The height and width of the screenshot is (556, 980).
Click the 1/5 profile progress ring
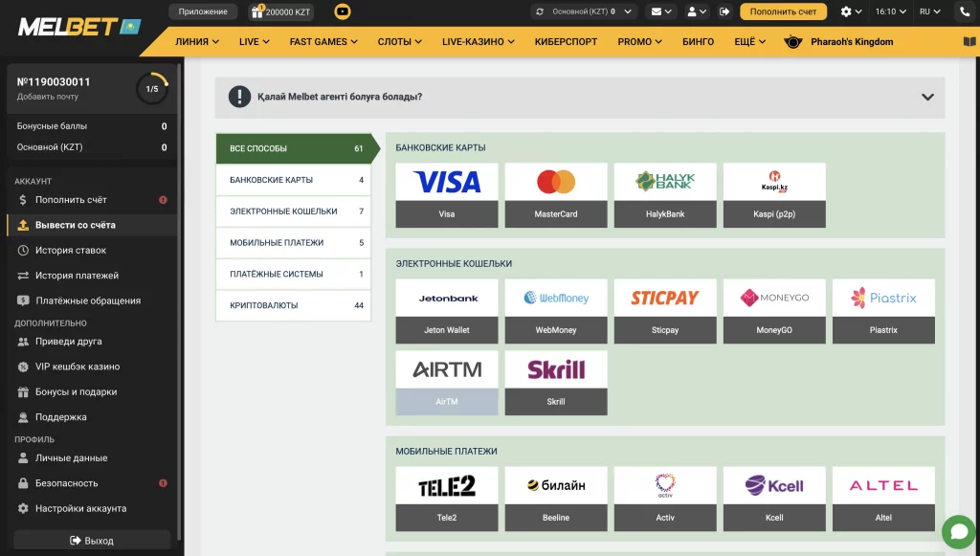152,89
